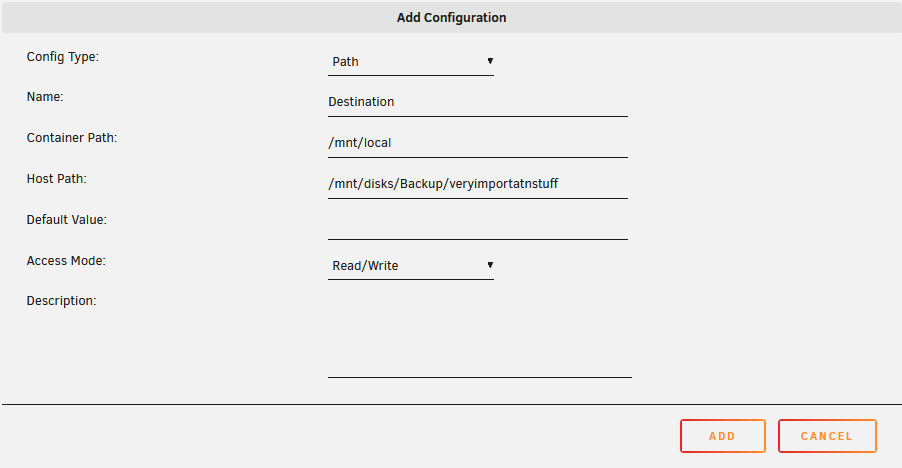Click inside the Description text area
902x468 pixels.
click(x=480, y=335)
